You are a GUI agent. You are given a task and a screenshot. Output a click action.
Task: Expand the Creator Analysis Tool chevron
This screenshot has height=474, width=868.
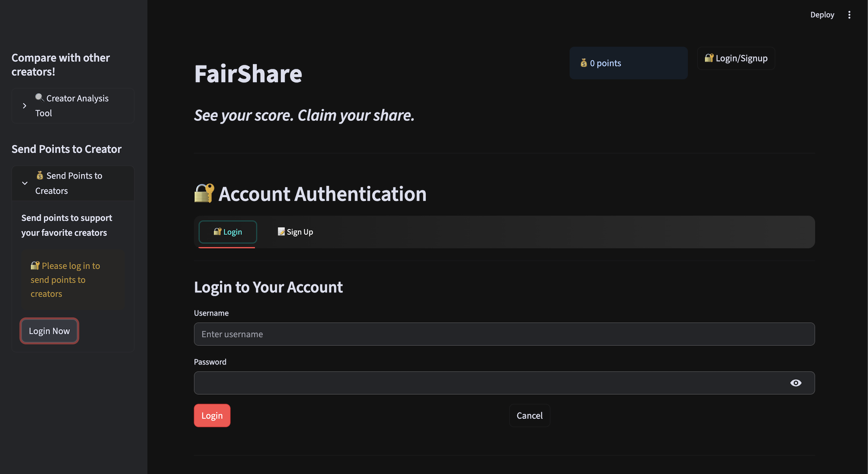pyautogui.click(x=25, y=106)
